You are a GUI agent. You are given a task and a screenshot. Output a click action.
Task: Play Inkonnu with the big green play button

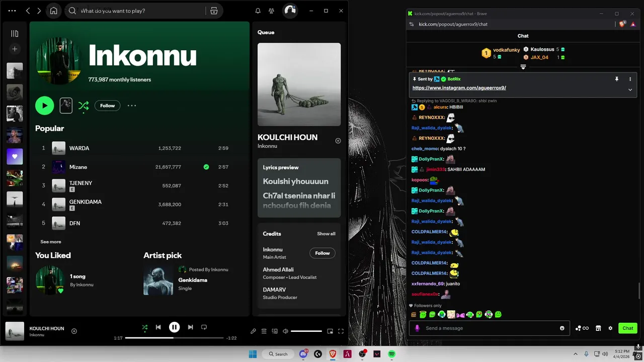click(44, 106)
